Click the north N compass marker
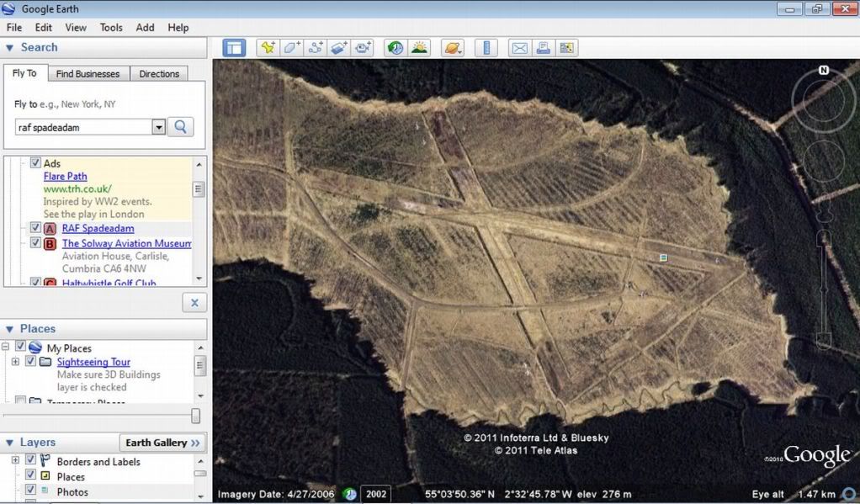The width and height of the screenshot is (860, 504). click(823, 70)
